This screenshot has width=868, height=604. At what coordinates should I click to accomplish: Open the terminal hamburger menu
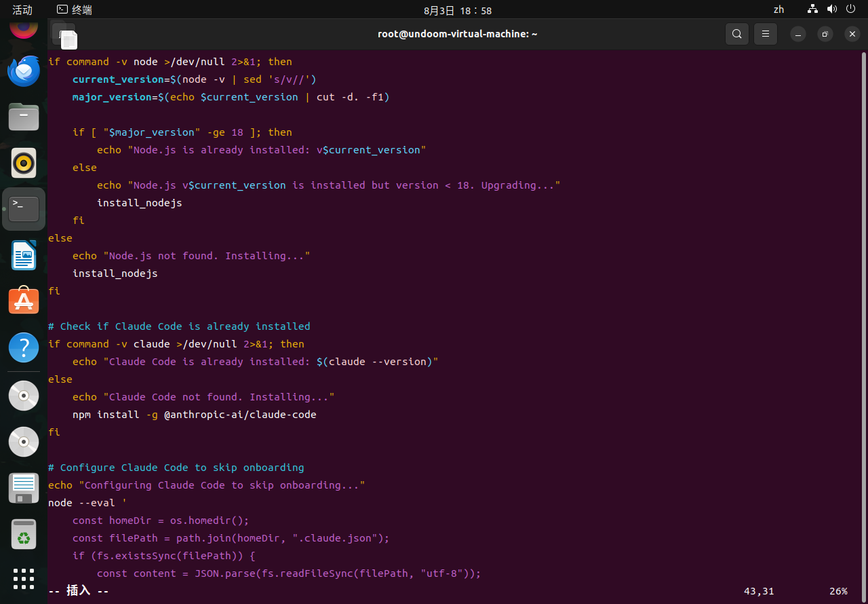[x=766, y=33]
